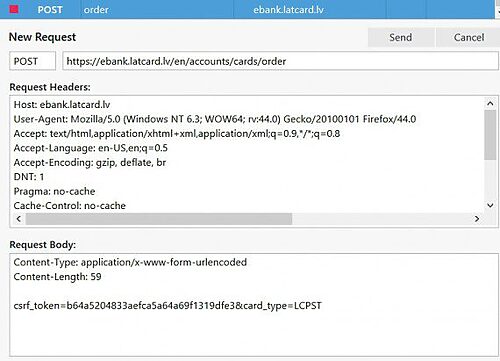Click the vertical scrollbar thumb in headers

coord(490,135)
